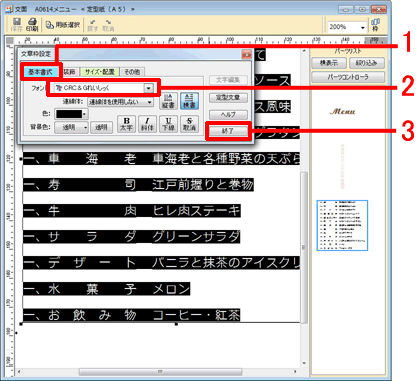Toggle 横書 horizontal writing mode
This screenshot has width=420, height=381.
pyautogui.click(x=189, y=101)
